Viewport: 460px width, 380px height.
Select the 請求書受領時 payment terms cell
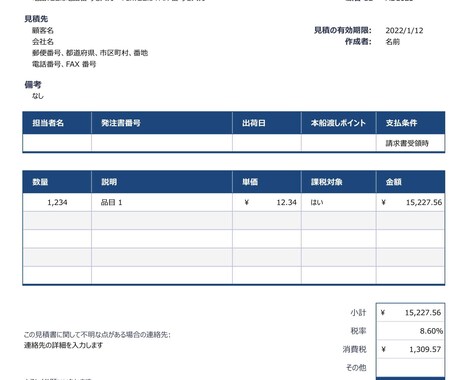(x=411, y=143)
